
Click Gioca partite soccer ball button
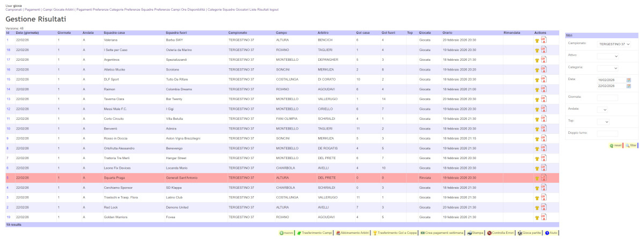tap(529, 233)
